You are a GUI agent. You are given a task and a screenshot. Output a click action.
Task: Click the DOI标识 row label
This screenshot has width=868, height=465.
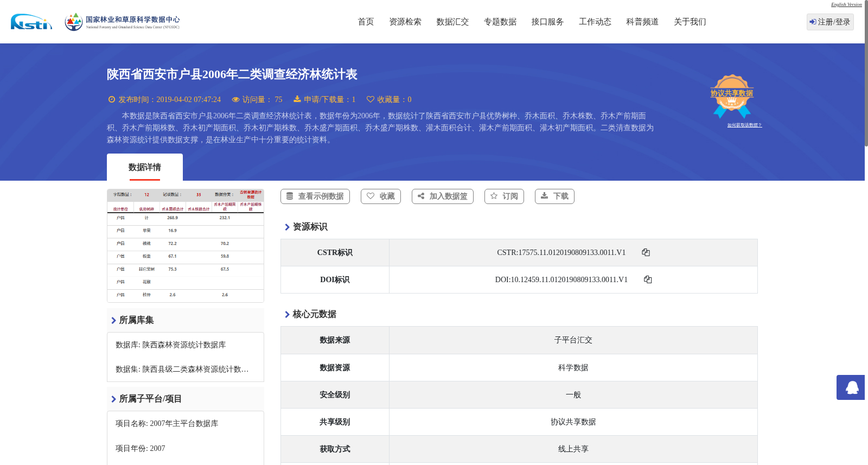(335, 280)
